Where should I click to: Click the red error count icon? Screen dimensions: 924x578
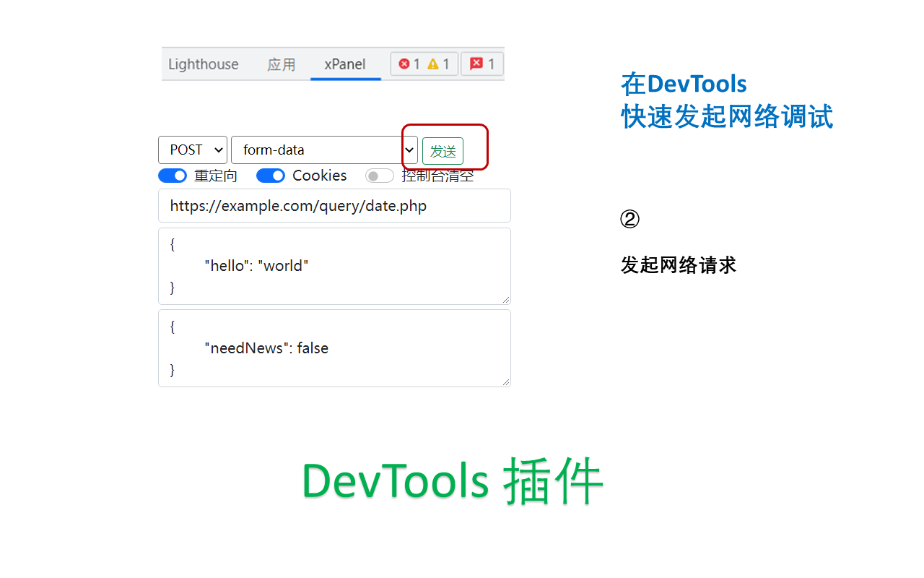tap(404, 64)
